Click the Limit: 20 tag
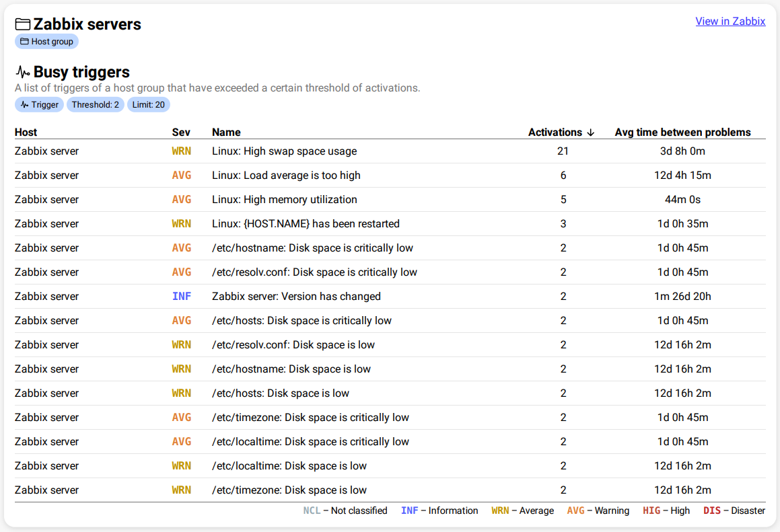780x532 pixels. (x=148, y=105)
